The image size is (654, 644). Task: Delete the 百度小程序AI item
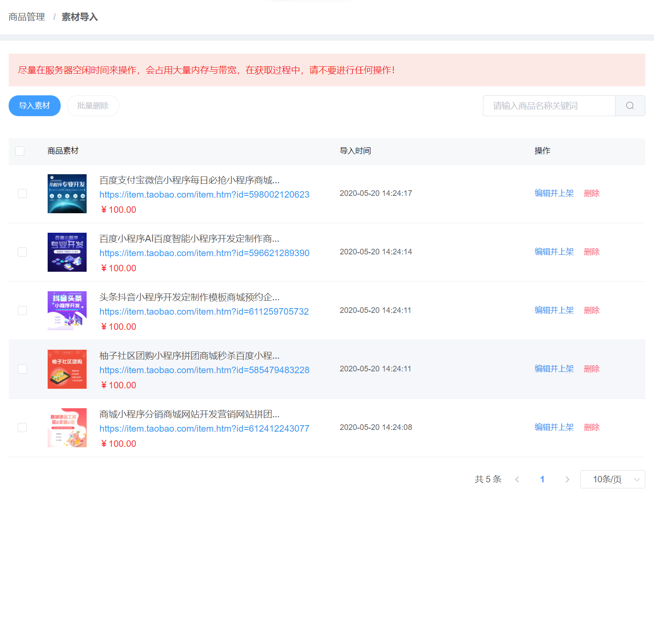592,252
